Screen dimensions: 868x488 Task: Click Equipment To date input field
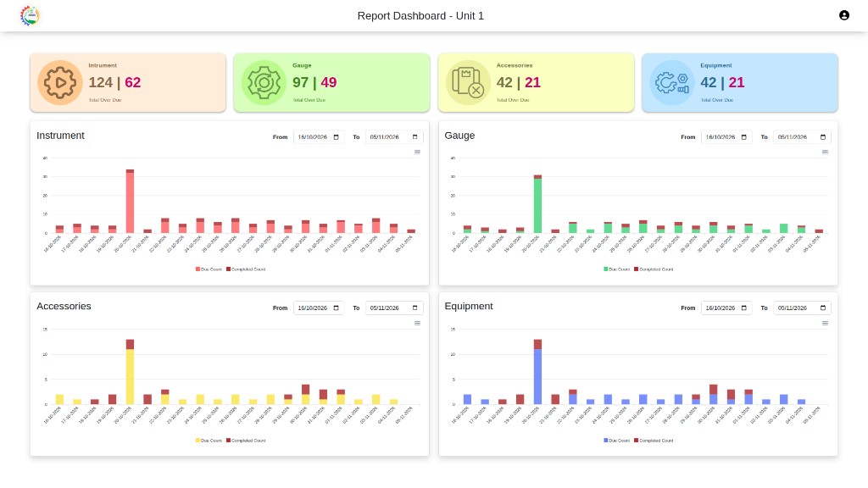802,308
